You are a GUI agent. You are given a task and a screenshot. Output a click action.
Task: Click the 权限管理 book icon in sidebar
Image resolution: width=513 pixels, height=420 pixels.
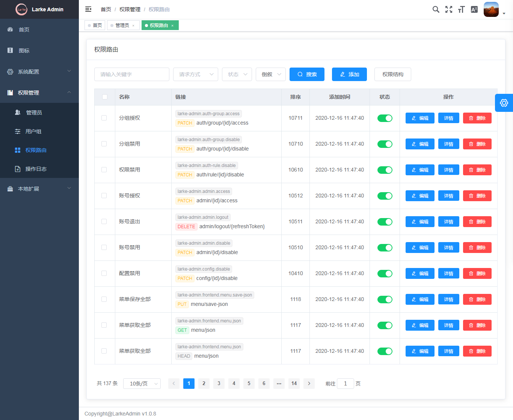10,93
